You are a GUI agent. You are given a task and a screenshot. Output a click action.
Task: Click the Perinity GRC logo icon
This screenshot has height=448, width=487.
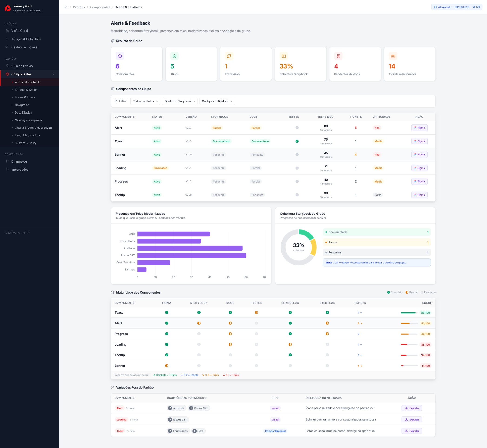point(8,8)
